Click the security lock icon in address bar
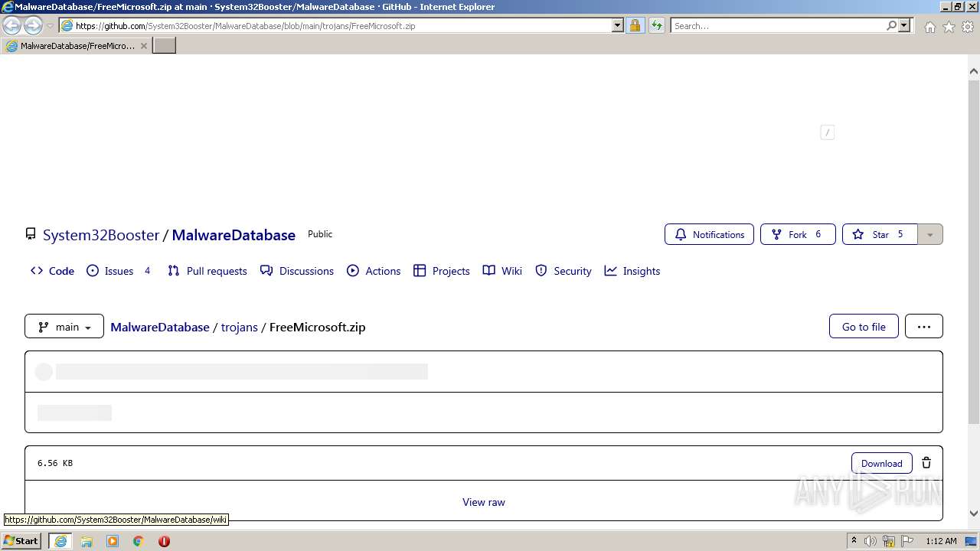 tap(635, 26)
